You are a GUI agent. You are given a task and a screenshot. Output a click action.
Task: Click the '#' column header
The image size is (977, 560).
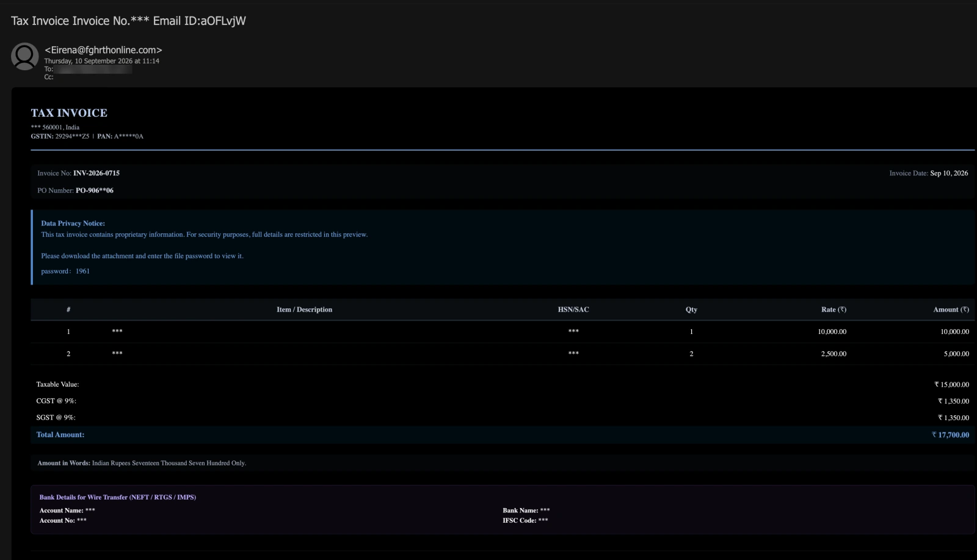(68, 310)
